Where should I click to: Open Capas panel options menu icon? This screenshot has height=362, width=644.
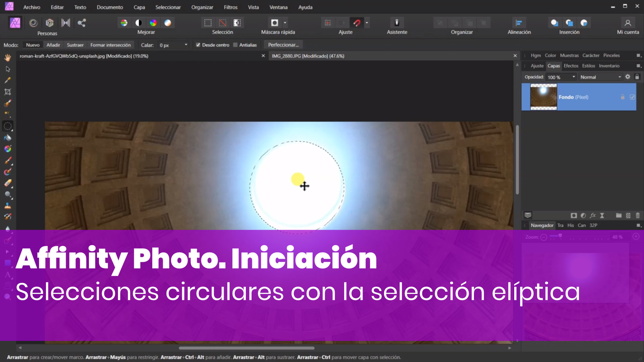638,66
